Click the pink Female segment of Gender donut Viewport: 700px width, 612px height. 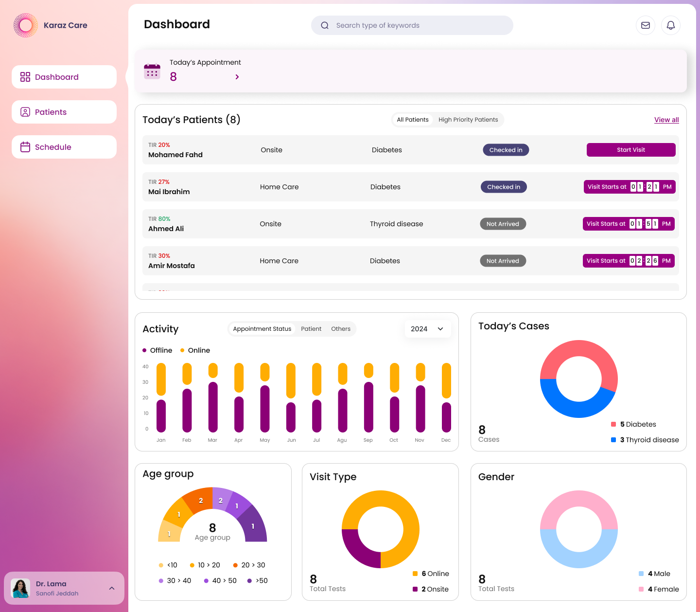(579, 499)
